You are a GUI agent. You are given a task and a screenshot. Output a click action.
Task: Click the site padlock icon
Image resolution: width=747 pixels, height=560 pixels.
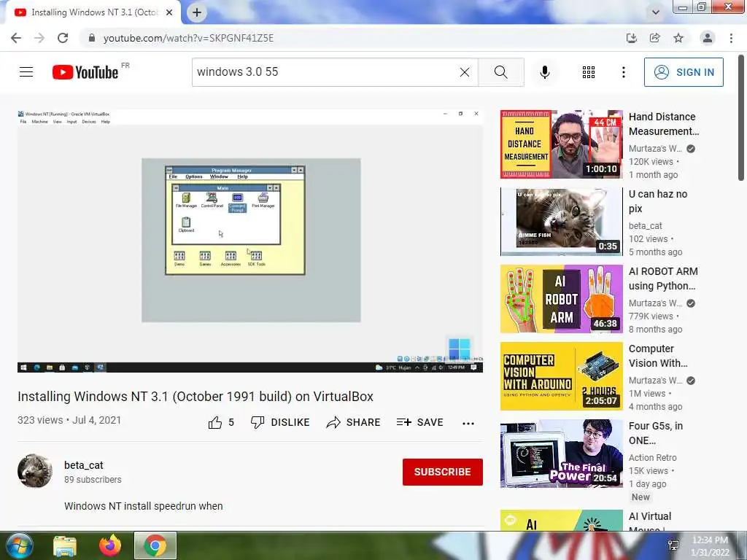click(x=91, y=38)
